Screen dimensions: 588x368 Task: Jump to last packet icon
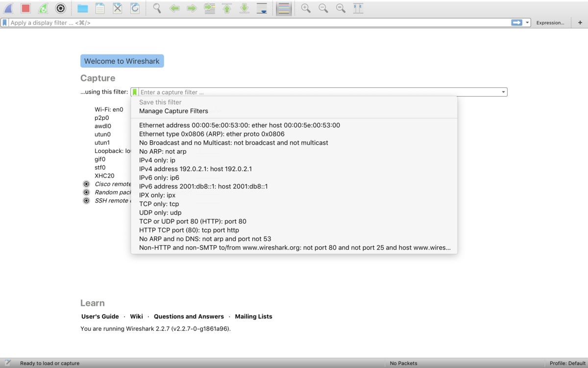(x=244, y=8)
